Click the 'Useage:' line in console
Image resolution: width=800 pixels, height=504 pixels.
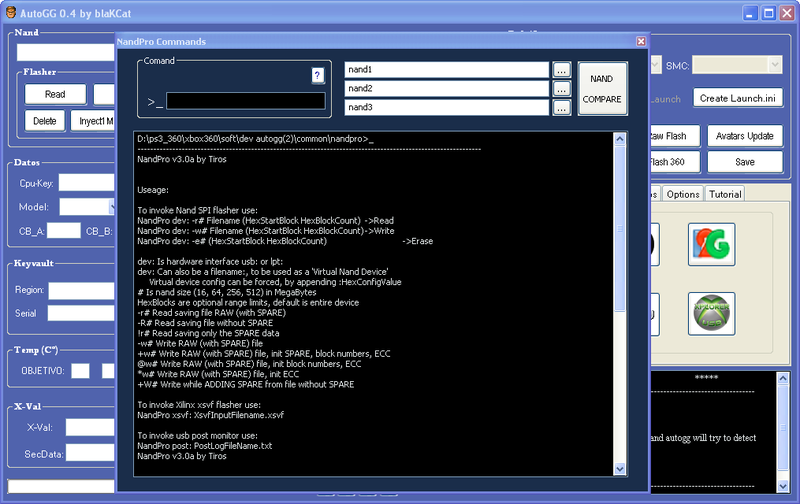pos(153,190)
